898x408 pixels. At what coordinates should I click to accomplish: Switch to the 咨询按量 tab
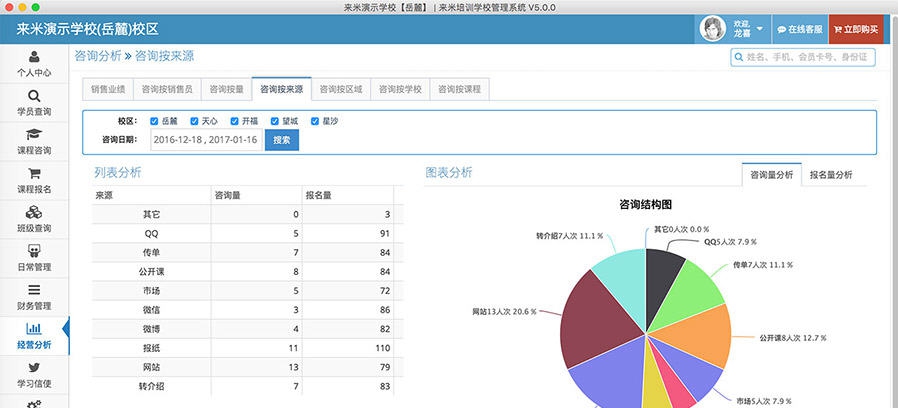point(226,89)
